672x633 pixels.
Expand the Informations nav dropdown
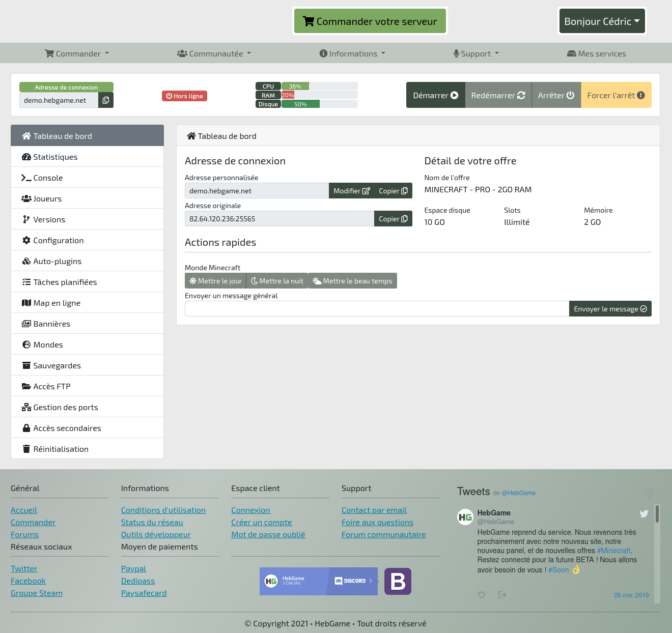(352, 53)
